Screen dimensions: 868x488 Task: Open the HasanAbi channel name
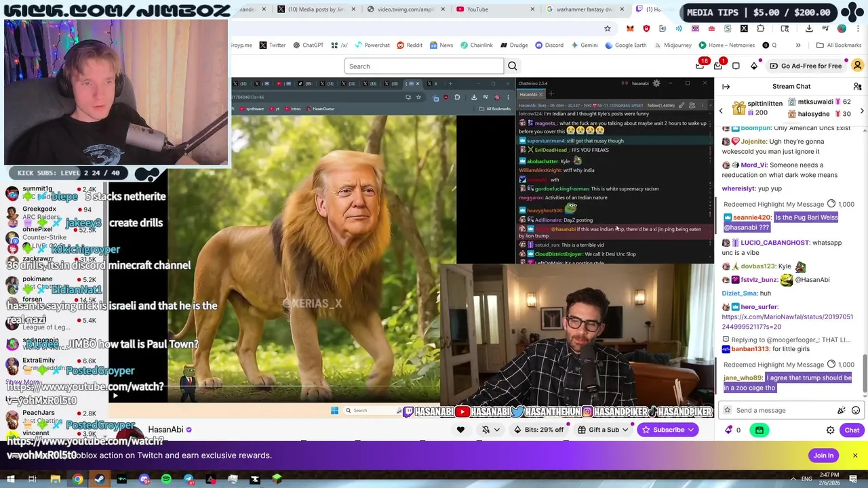pos(165,430)
